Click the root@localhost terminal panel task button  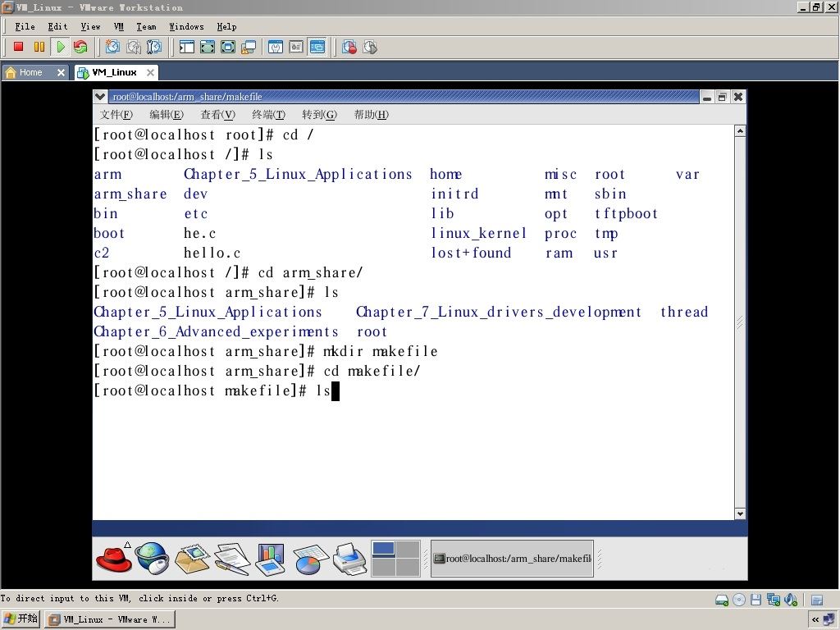click(512, 559)
